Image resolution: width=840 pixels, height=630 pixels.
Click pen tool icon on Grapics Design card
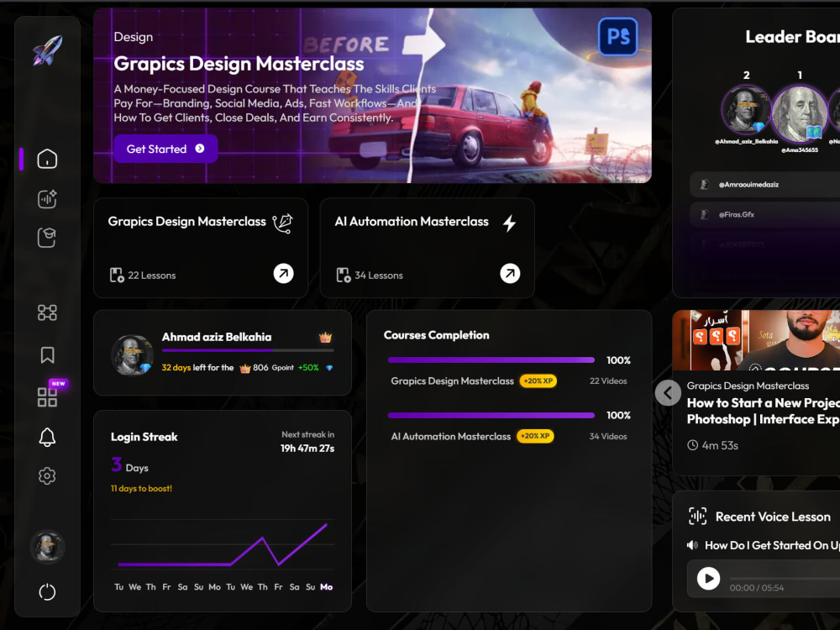coord(283,223)
